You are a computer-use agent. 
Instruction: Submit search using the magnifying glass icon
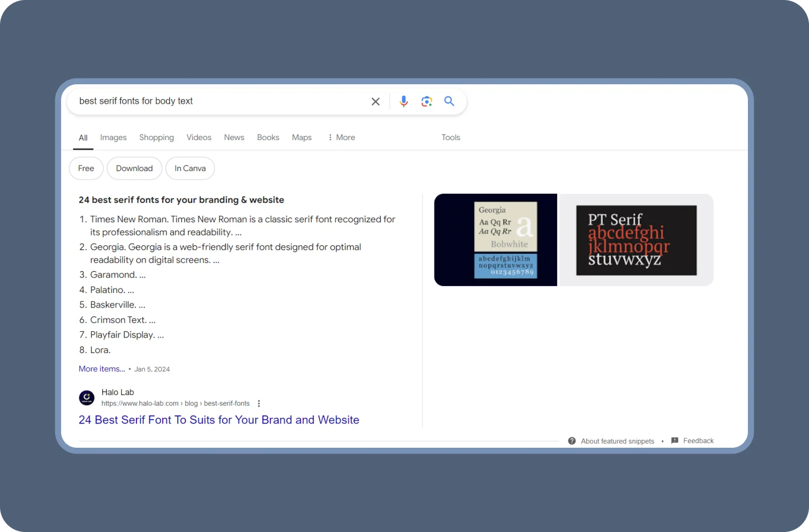(449, 101)
